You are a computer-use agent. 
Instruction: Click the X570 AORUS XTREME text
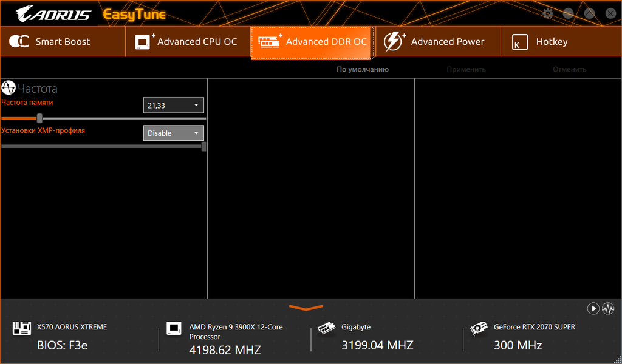tap(72, 327)
